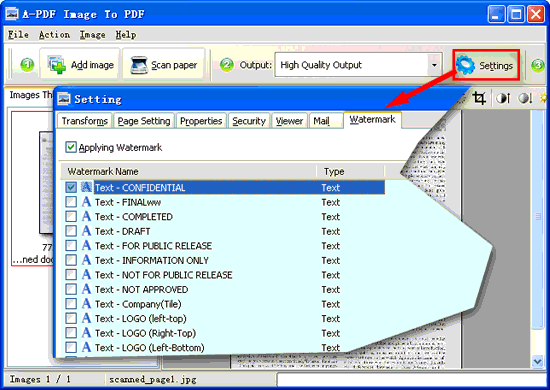
Task: Click the A-PDF application title icon
Action: 12,14
